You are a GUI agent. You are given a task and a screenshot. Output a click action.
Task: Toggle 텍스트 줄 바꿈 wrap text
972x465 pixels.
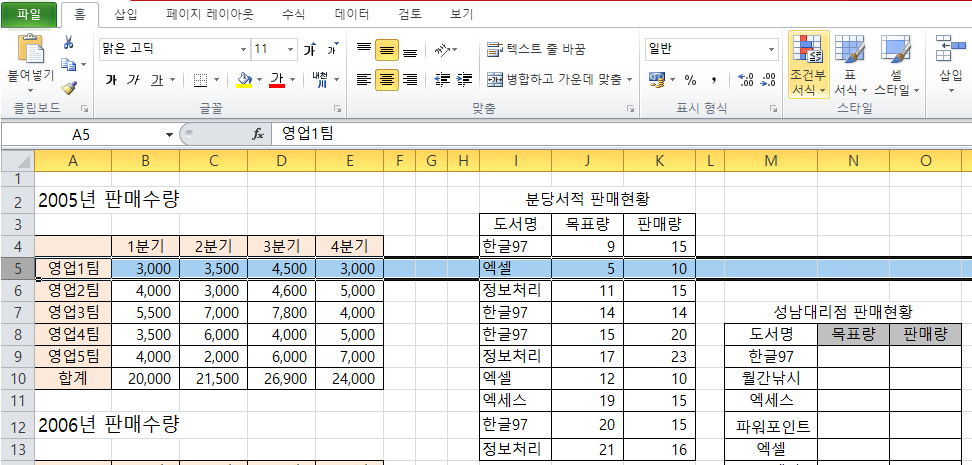(536, 49)
